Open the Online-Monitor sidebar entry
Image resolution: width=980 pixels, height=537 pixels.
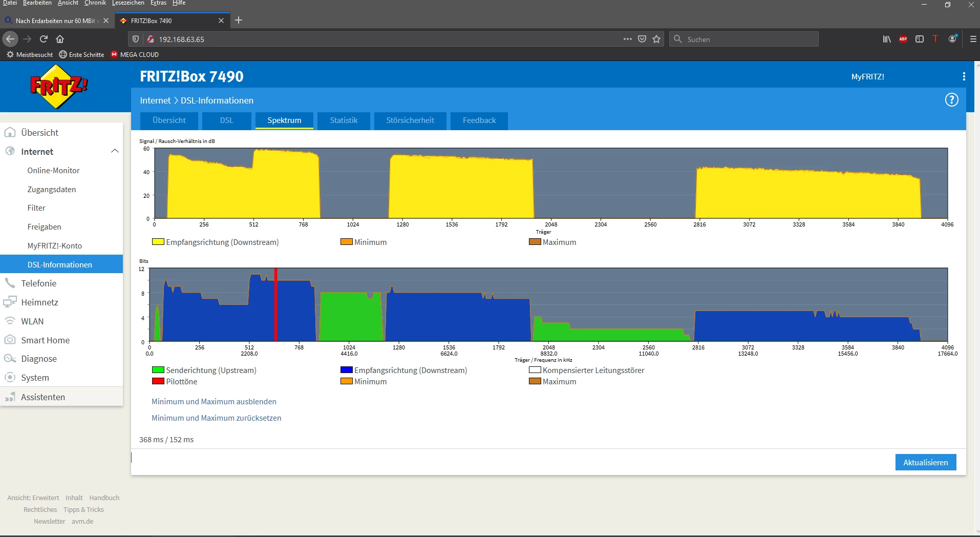[x=53, y=171]
